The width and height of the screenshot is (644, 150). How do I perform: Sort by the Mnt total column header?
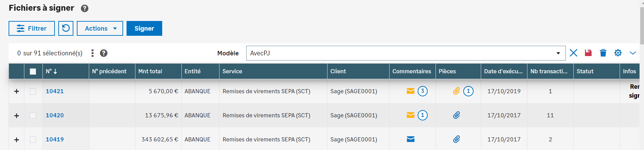click(150, 72)
